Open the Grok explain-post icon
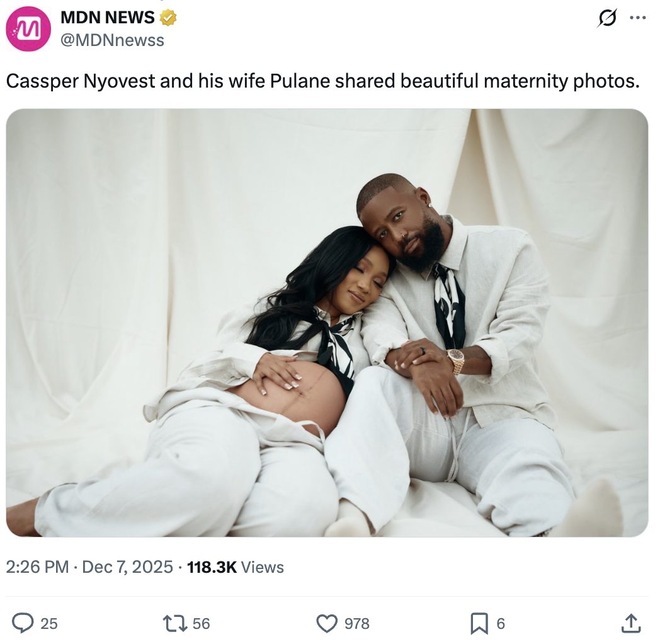Image resolution: width=660 pixels, height=644 pixels. 607,18
